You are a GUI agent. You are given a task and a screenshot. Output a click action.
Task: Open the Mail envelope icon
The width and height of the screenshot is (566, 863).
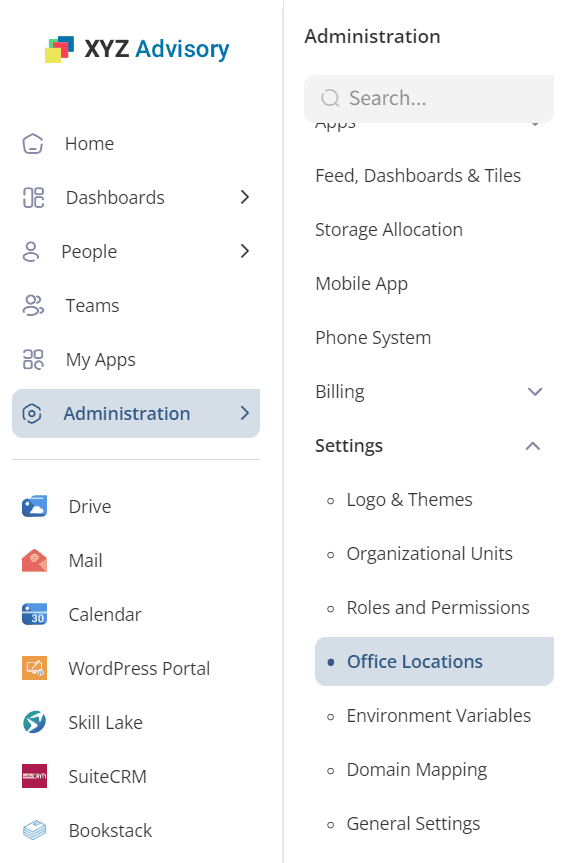[x=34, y=560]
